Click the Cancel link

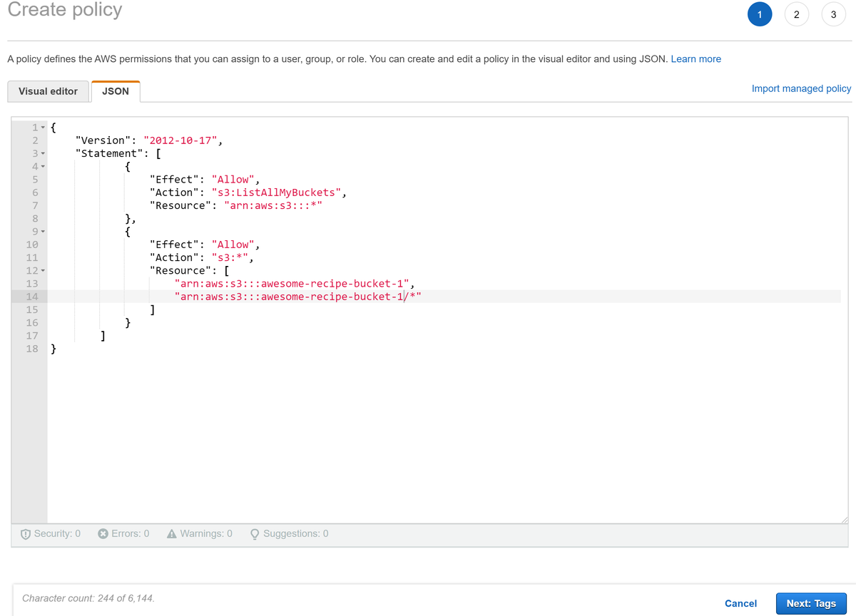(740, 603)
